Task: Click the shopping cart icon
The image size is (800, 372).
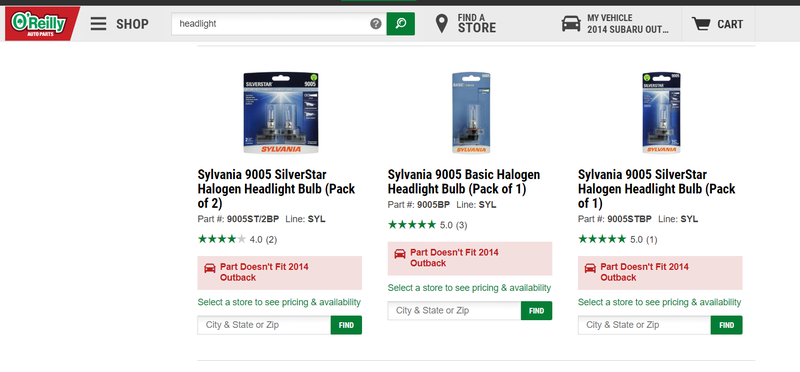Action: (x=701, y=23)
